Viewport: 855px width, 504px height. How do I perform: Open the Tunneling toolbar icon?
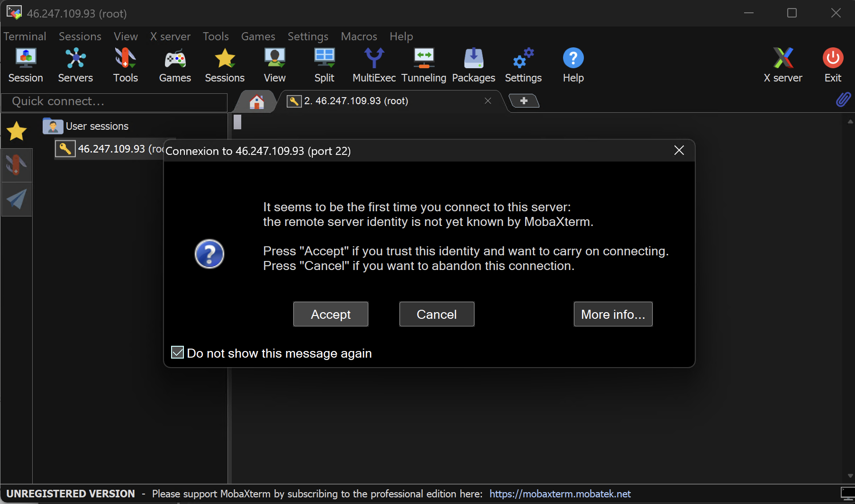click(424, 65)
